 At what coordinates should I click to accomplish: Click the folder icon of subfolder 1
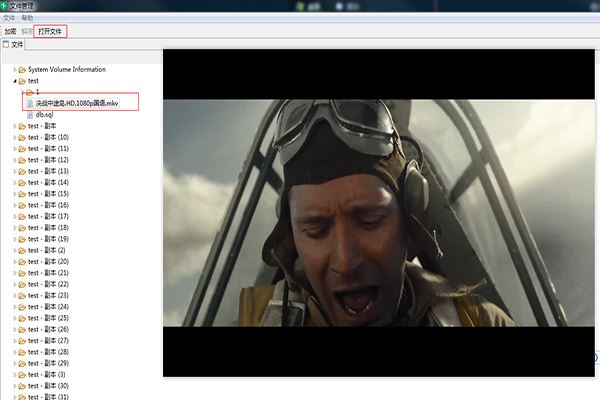click(x=29, y=92)
